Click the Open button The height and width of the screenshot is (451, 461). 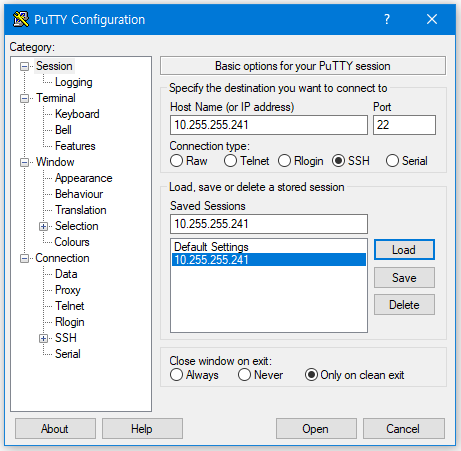click(316, 429)
